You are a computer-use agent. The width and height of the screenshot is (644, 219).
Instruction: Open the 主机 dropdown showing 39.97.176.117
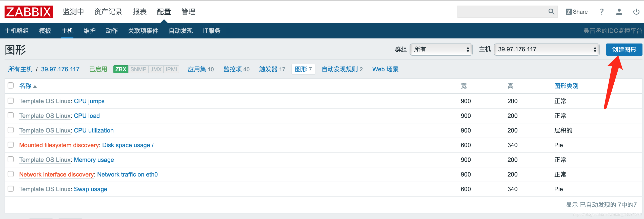[x=547, y=50]
